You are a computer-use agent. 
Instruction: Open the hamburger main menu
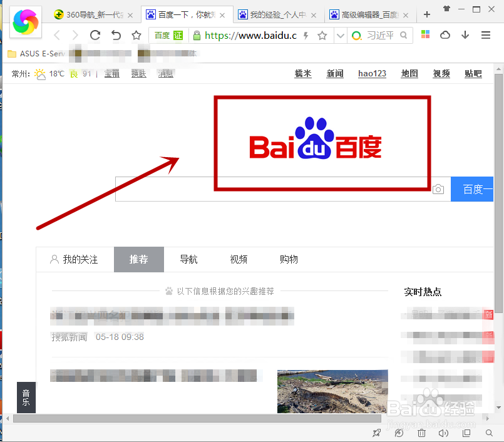pyautogui.click(x=486, y=34)
